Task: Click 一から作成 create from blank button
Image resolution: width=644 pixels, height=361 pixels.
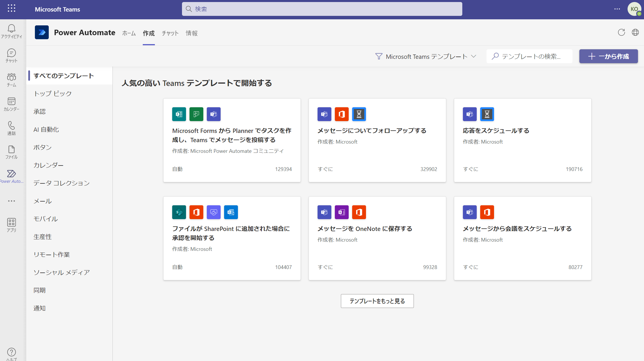Action: click(609, 56)
